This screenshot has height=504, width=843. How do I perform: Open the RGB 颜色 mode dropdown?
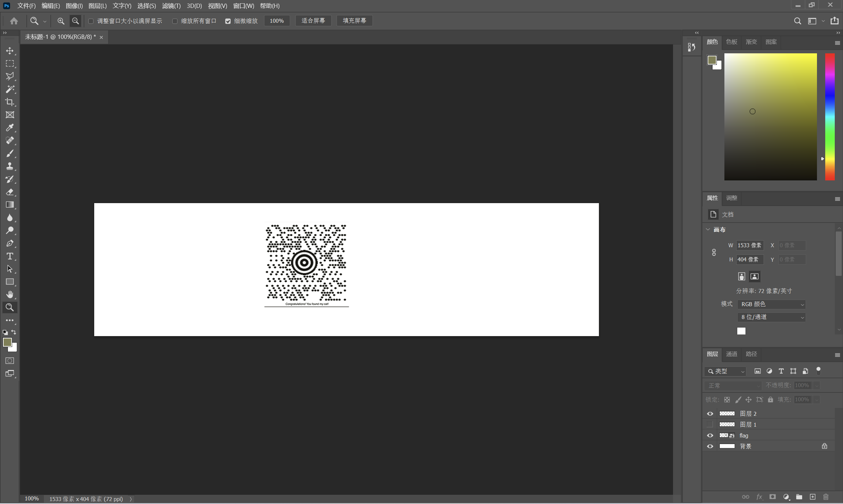pyautogui.click(x=771, y=304)
